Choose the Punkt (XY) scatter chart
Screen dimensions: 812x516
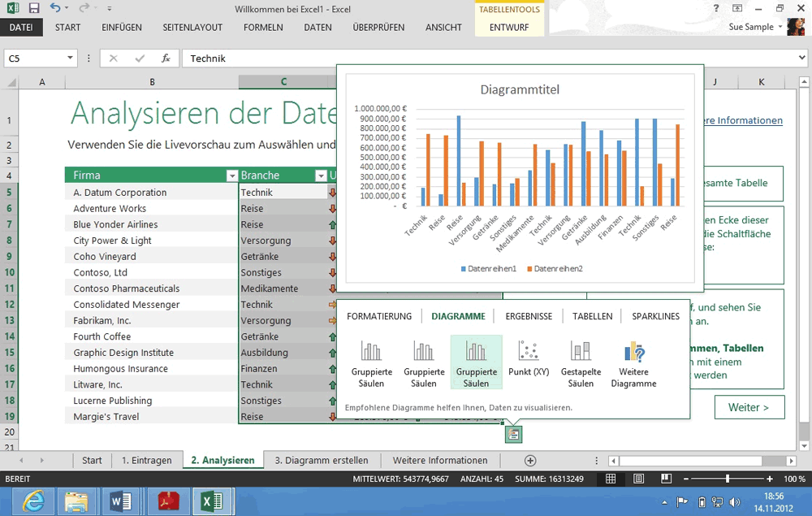coord(529,358)
